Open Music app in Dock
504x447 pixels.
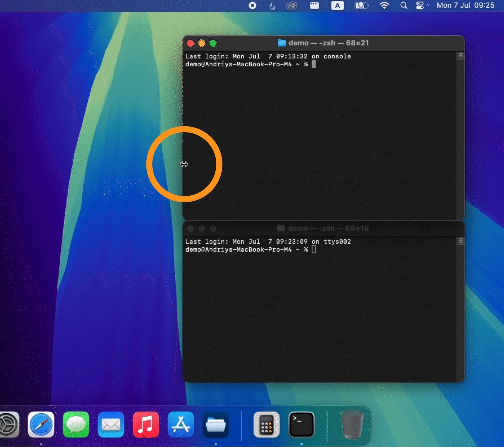coord(146,424)
